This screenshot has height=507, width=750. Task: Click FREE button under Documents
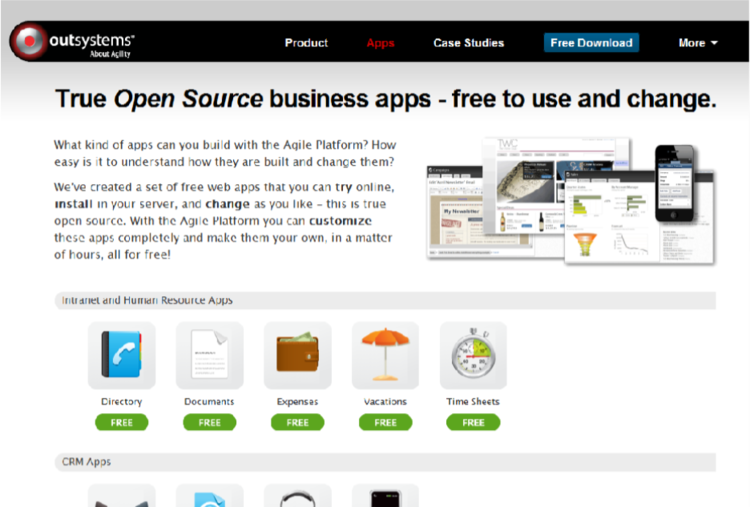[210, 422]
